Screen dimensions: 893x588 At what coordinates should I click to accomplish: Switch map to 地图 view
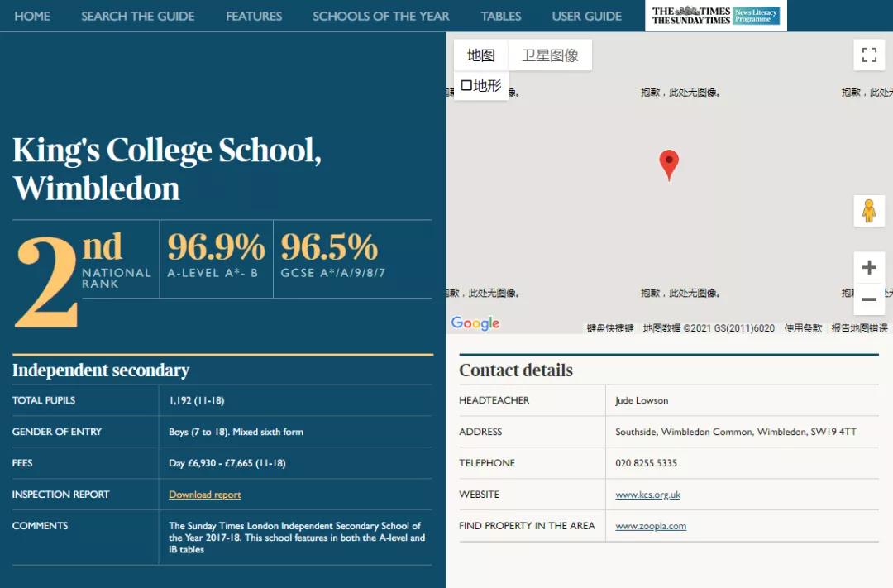480,55
